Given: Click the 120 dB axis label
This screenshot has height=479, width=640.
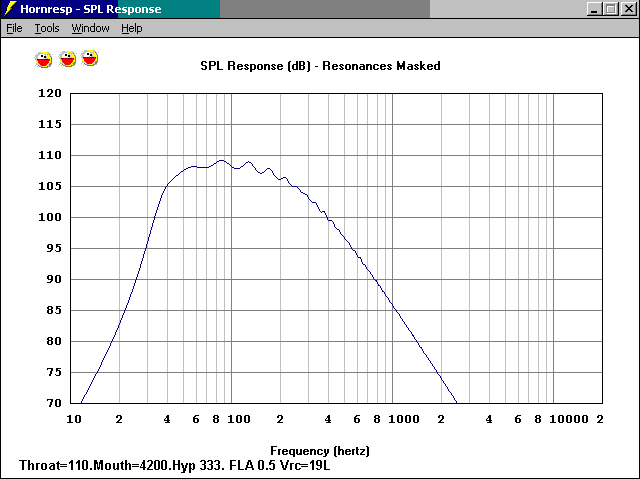Looking at the screenshot, I should pyautogui.click(x=50, y=93).
